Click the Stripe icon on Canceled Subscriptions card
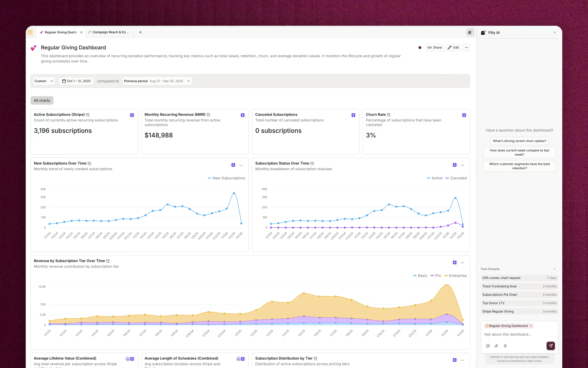The height and width of the screenshot is (368, 588). pyautogui.click(x=354, y=115)
